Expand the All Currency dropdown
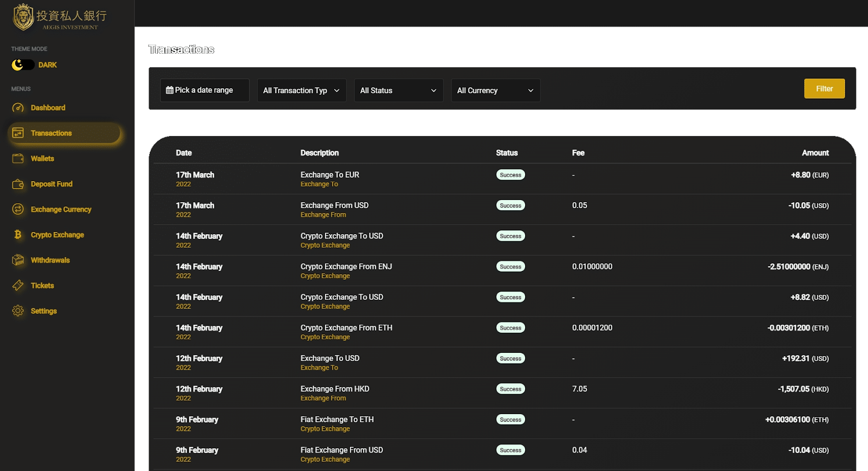 (x=496, y=91)
